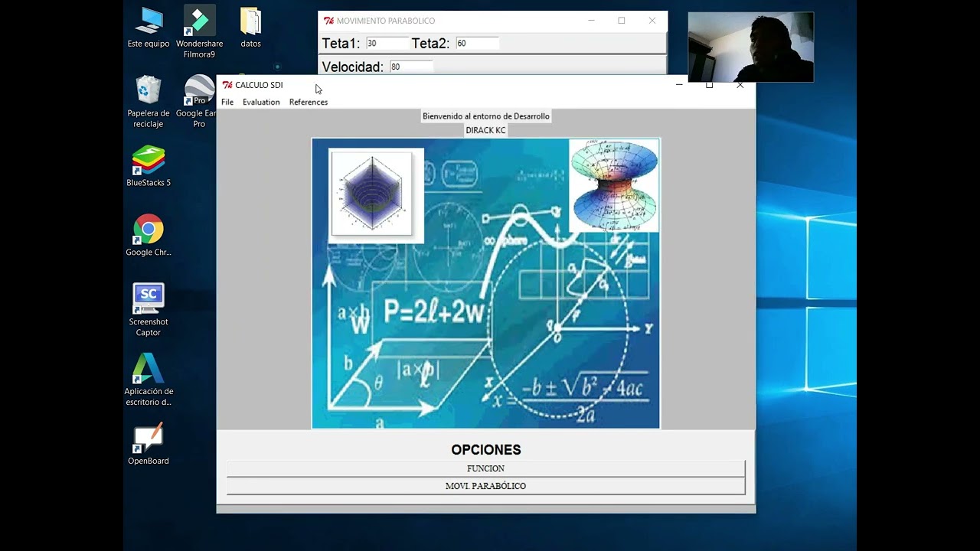This screenshot has width=980, height=551.
Task: Minimize the MOVIMIENTO PARABOLICO window
Action: pos(591,21)
